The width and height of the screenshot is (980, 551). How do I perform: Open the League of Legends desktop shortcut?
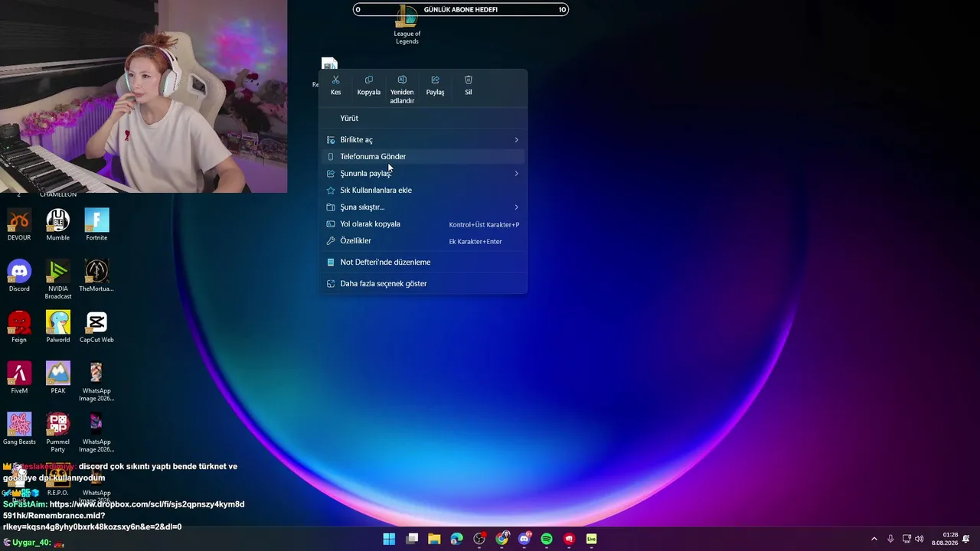click(407, 24)
